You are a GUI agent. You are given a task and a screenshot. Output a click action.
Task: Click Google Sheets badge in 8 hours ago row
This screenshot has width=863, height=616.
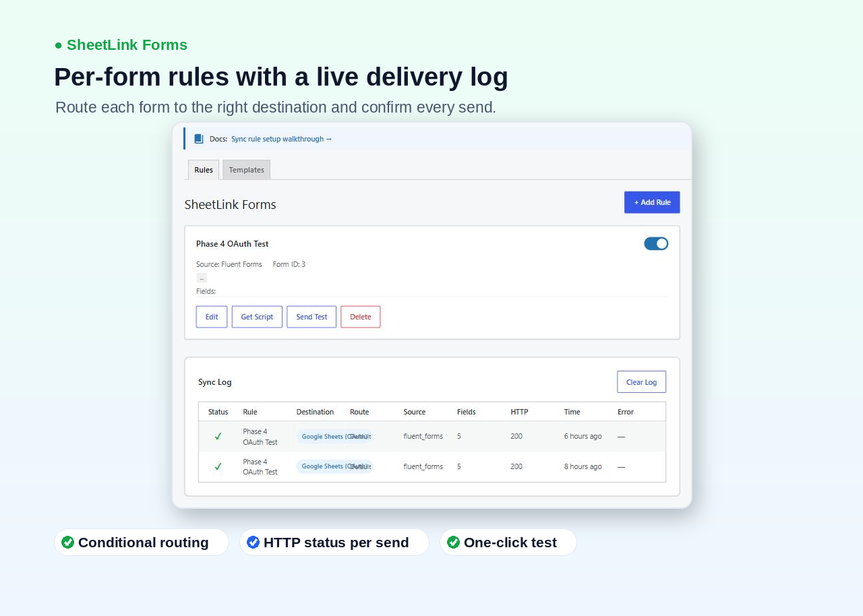pyautogui.click(x=334, y=466)
